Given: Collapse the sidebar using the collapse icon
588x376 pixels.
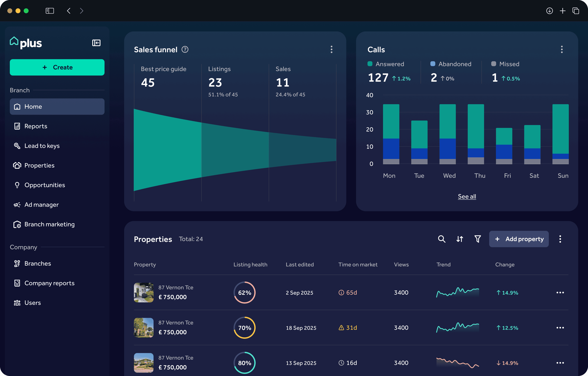Looking at the screenshot, I should (x=96, y=43).
